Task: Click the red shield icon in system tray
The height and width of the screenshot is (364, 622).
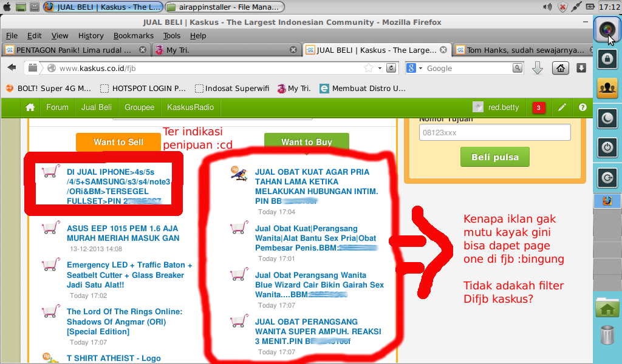Action: (562, 7)
